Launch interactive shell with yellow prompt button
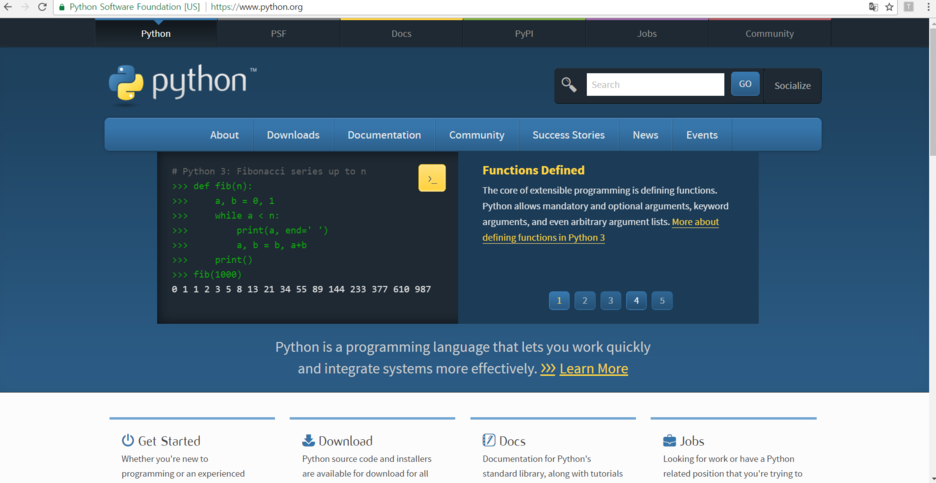936x483 pixels. [x=432, y=178]
